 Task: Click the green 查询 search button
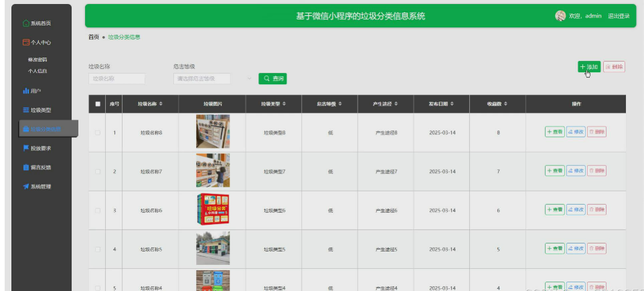coord(272,78)
